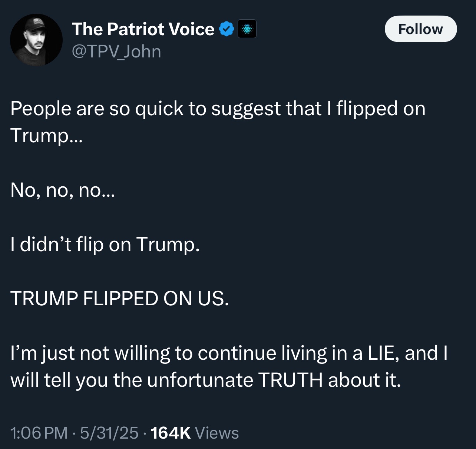Select the 'No, no, no…' line
The image size is (476, 449).
tap(63, 190)
